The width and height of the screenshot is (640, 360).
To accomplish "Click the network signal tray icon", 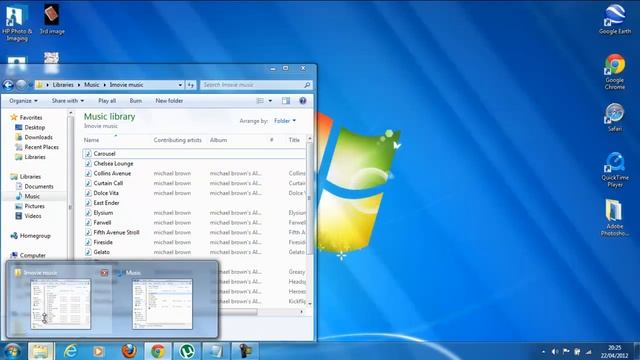I will (x=588, y=351).
